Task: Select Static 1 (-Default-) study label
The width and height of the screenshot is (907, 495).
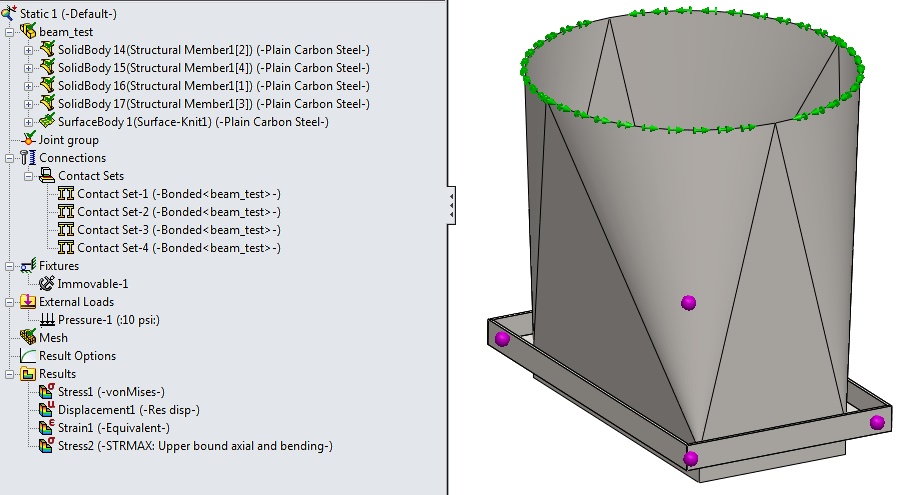Action: tap(68, 13)
